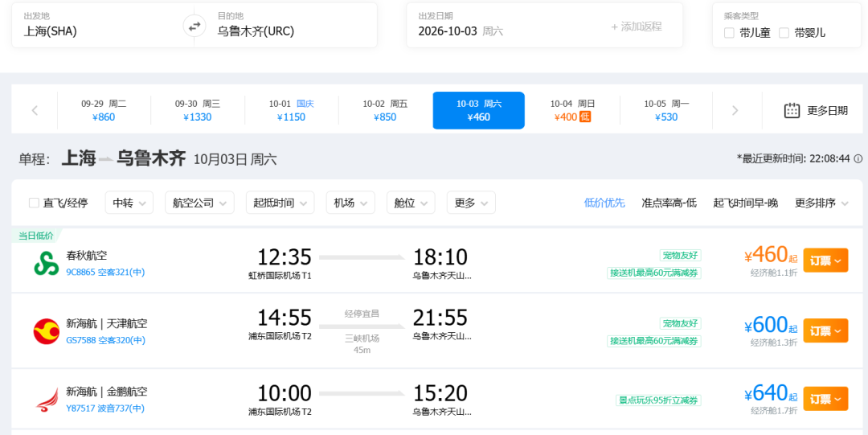Select the 10-04 周日 lowest-price tab
868x435 pixels.
(572, 110)
